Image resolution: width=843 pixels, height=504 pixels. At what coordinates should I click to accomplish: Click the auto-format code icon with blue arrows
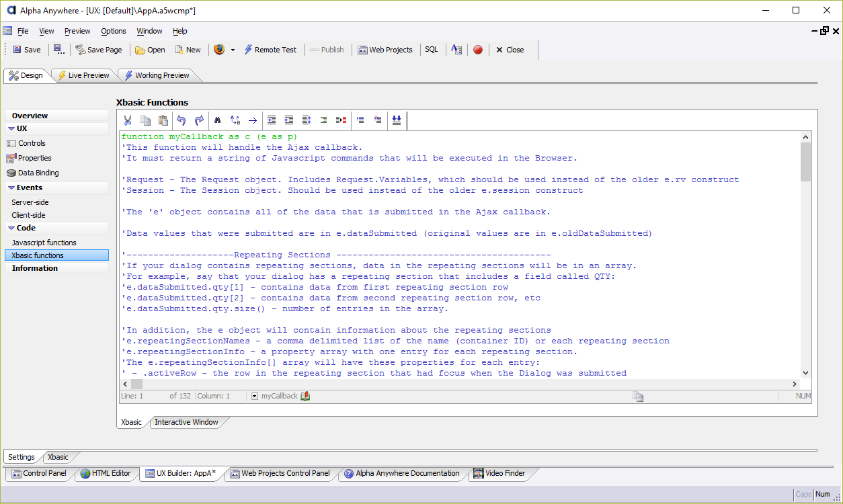coord(307,120)
